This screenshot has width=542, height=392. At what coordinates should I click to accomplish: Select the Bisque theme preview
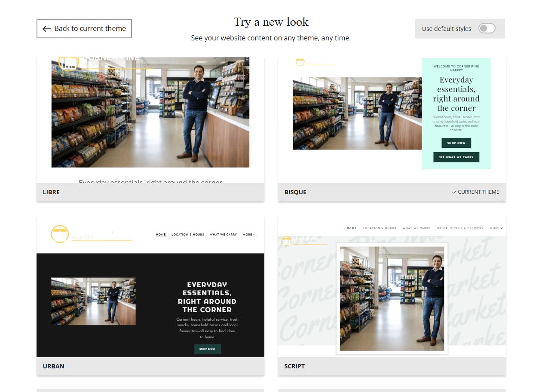[x=392, y=120]
